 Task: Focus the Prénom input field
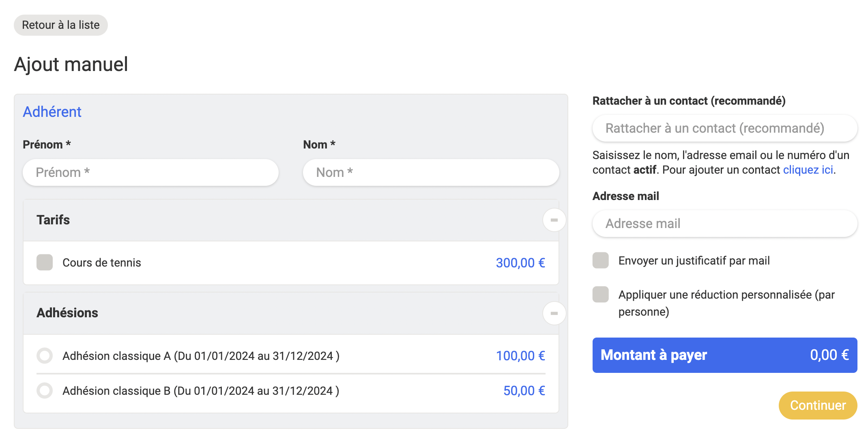pos(150,172)
